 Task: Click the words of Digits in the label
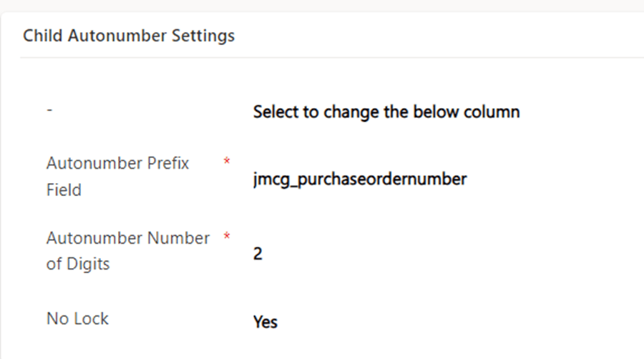click(78, 264)
